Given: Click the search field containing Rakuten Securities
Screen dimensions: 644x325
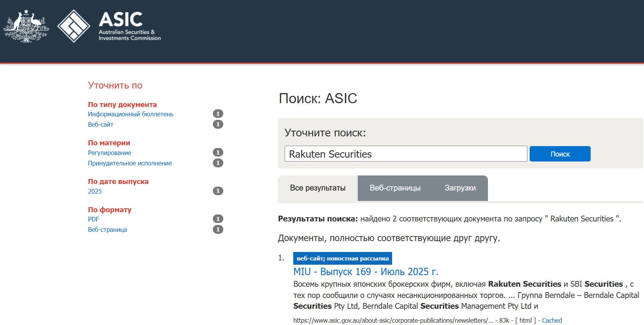Looking at the screenshot, I should (406, 154).
